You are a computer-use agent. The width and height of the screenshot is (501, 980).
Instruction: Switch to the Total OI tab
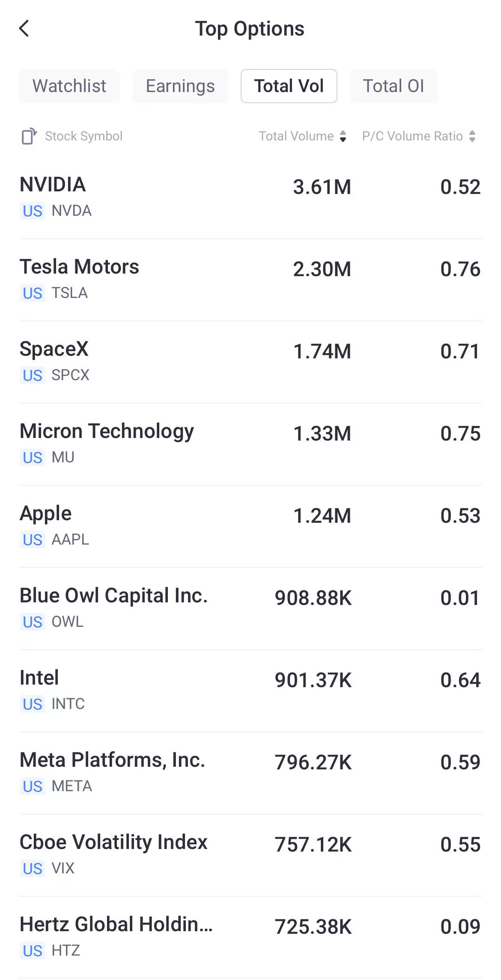point(394,86)
